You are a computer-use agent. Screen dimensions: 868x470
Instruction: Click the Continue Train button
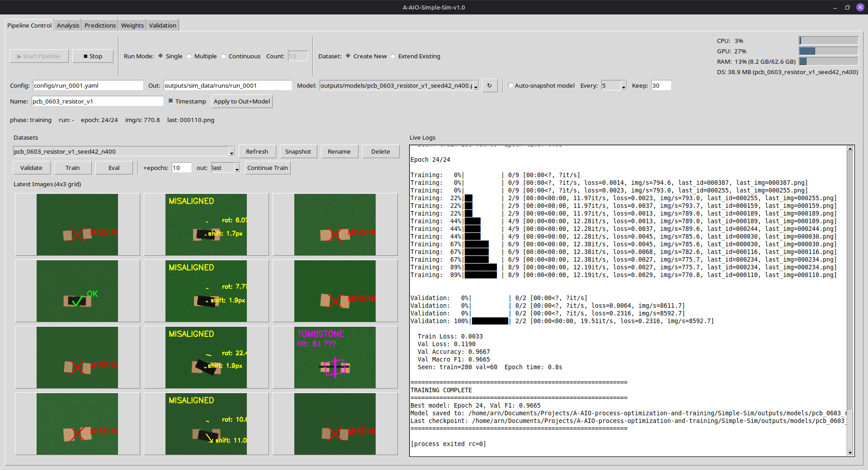pos(268,168)
